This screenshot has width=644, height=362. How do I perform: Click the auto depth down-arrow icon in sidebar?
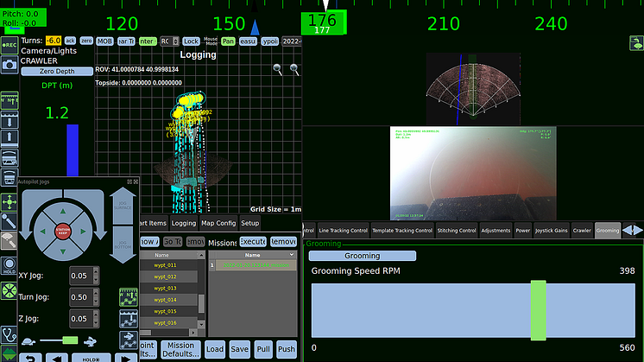[x=9, y=119]
